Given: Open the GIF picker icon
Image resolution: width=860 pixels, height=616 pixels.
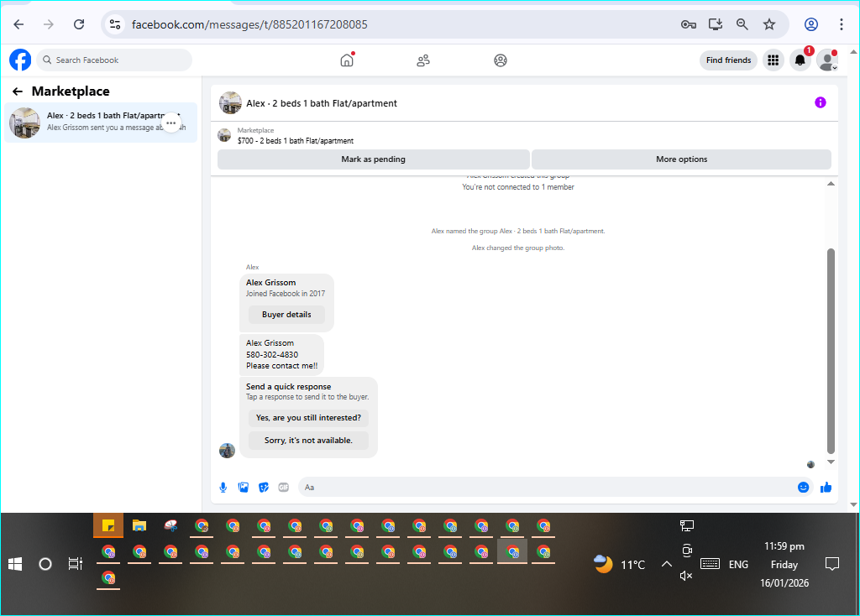Looking at the screenshot, I should (284, 488).
